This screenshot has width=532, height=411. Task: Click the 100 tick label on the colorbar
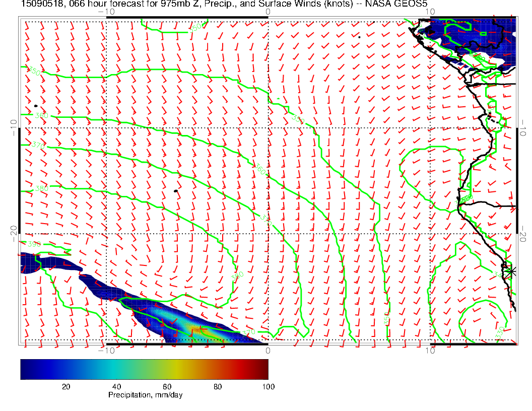click(268, 386)
